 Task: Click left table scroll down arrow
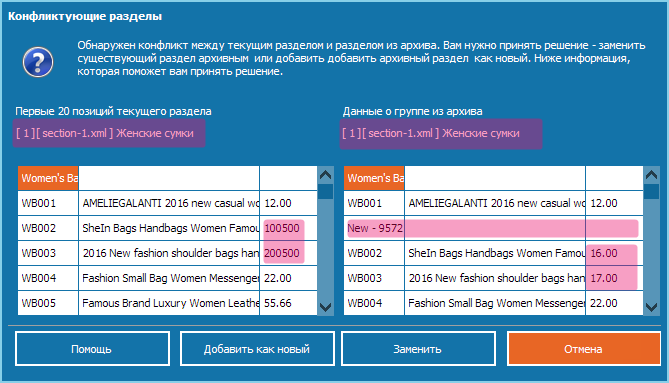[326, 307]
